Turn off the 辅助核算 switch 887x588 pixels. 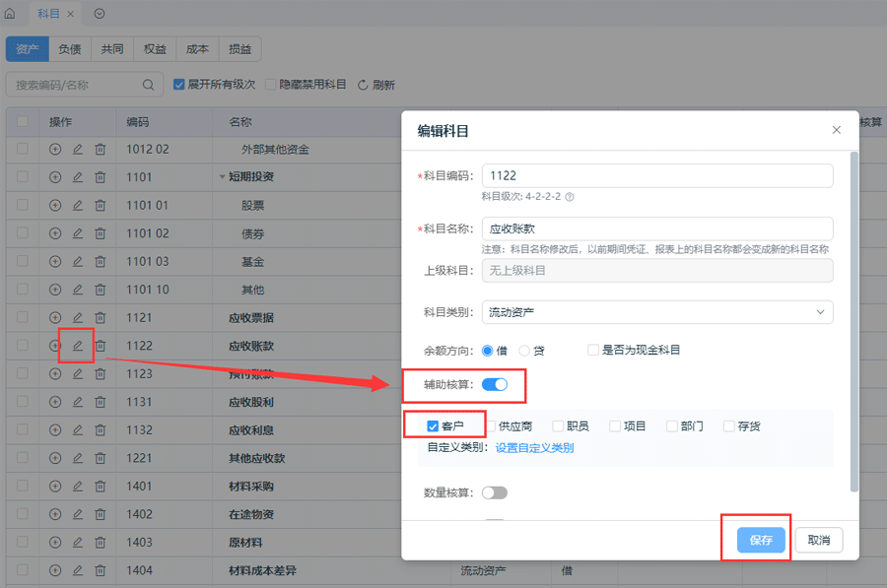coord(495,384)
